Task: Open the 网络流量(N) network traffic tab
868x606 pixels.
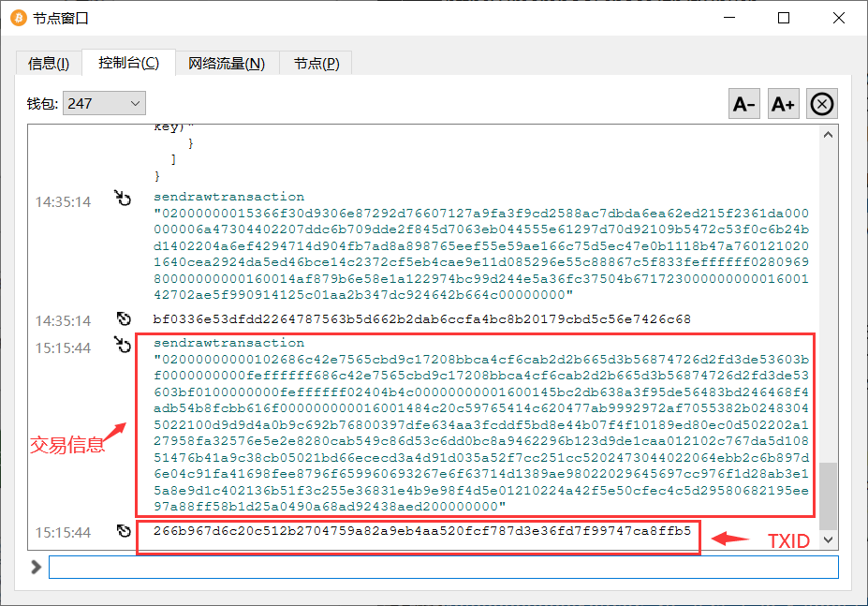Action: tap(227, 64)
